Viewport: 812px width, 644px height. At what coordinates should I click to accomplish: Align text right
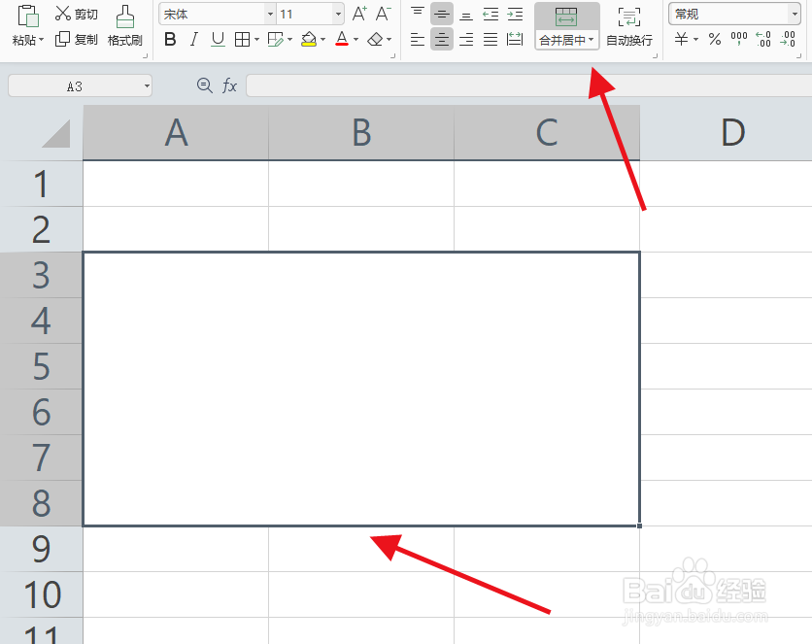click(x=466, y=40)
